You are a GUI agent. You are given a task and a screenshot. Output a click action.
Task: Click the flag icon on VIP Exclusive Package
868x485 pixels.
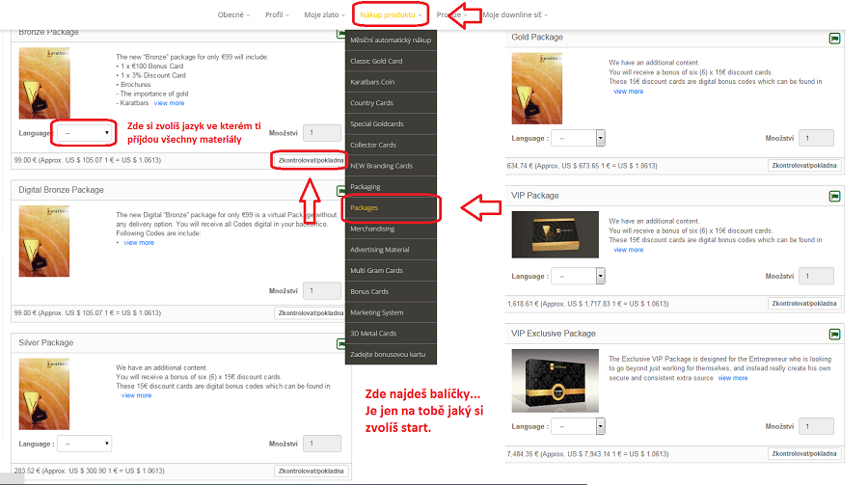834,334
